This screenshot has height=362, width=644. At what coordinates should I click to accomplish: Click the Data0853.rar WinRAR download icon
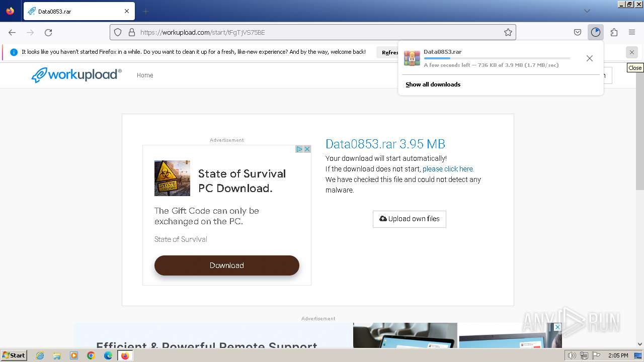412,58
